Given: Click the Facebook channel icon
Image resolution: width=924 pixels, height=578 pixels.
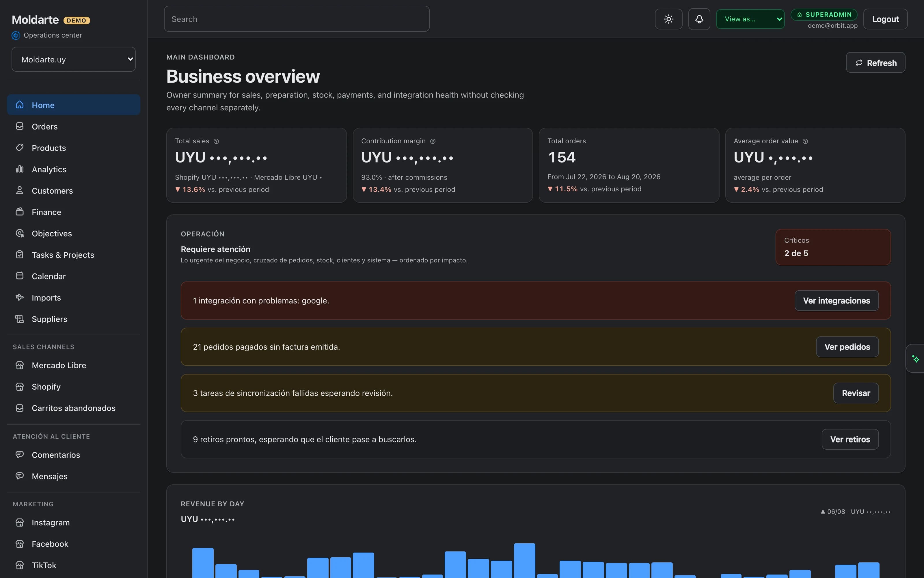Looking at the screenshot, I should coord(19,544).
